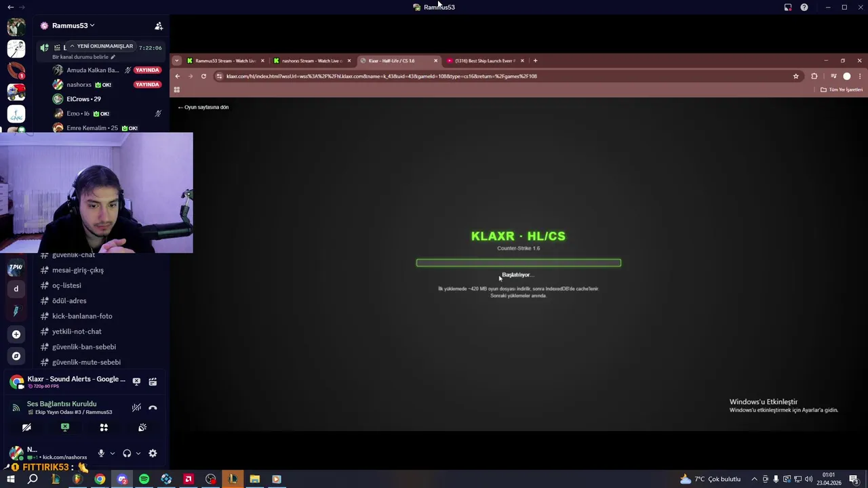The height and width of the screenshot is (488, 868).
Task: Explore discoverable servers compass icon
Action: pos(16,356)
